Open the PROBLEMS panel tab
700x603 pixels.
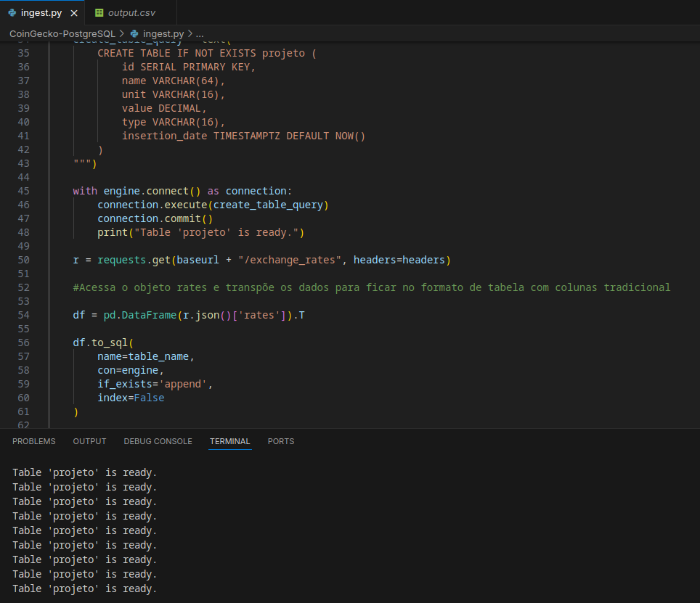(34, 441)
